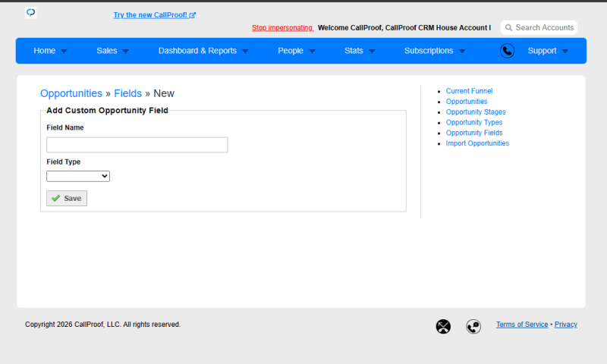Click the phone chat icon in footer
This screenshot has width=607, height=364.
click(x=473, y=327)
